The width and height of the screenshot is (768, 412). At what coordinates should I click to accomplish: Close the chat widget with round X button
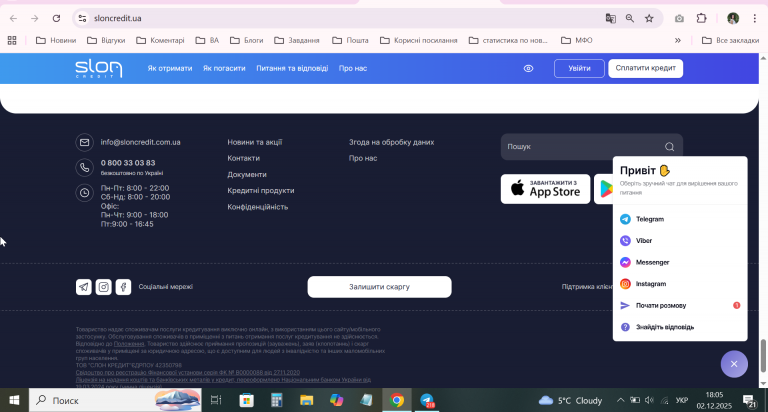click(x=734, y=364)
